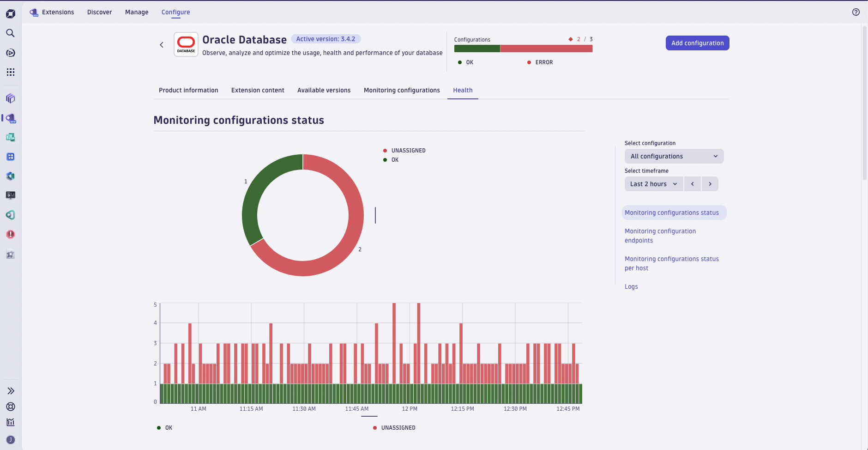Open the purple stacked-cubes app icon

click(x=11, y=98)
